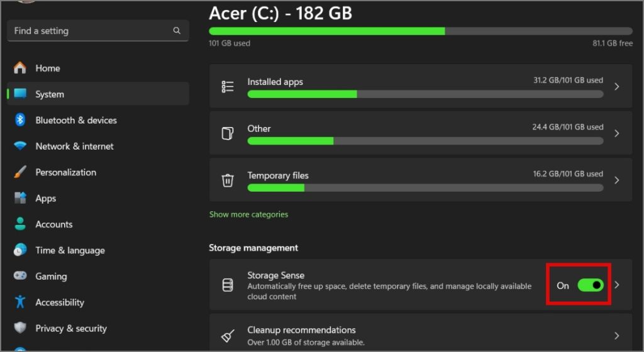Screen dimensions: 644x352
Task: Click Show more categories link
Action: pos(248,214)
